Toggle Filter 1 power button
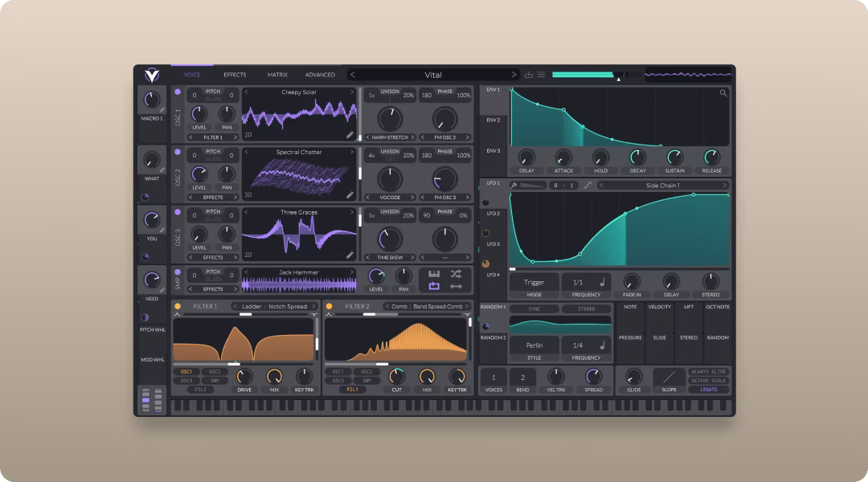 [178, 306]
